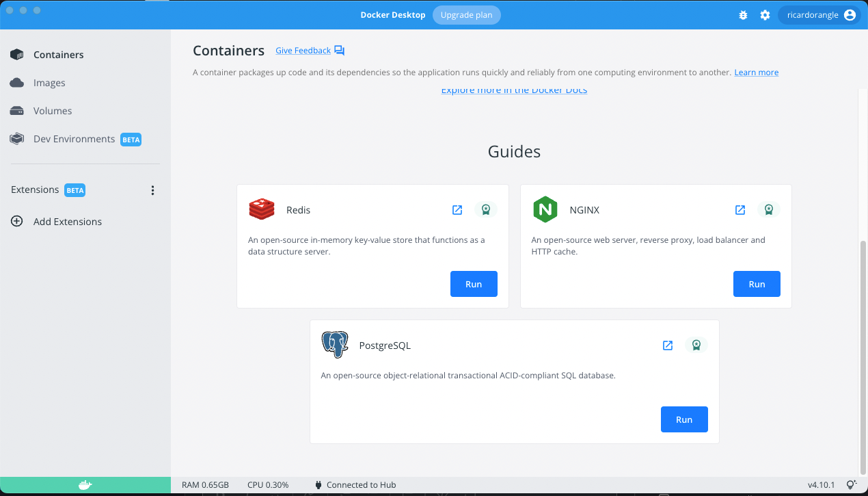Click CPU 0.30% status text
The width and height of the screenshot is (868, 496).
pos(268,485)
